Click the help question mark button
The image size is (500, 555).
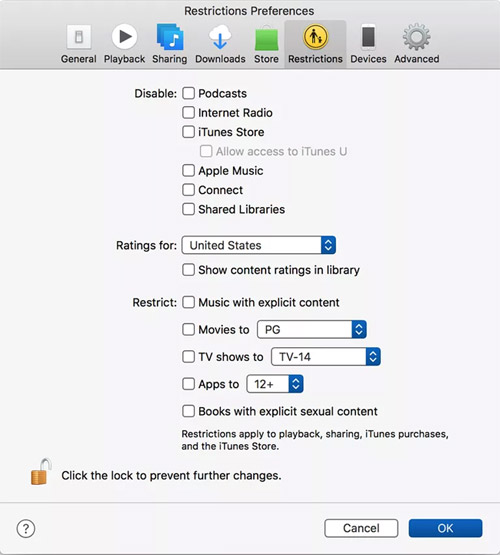pos(26,528)
